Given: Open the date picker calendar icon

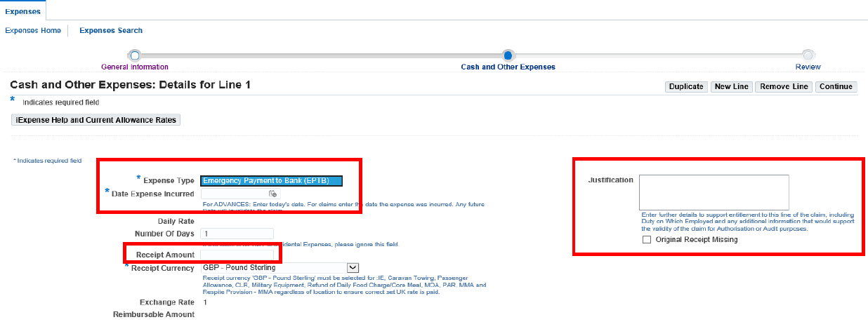Looking at the screenshot, I should click(x=273, y=194).
